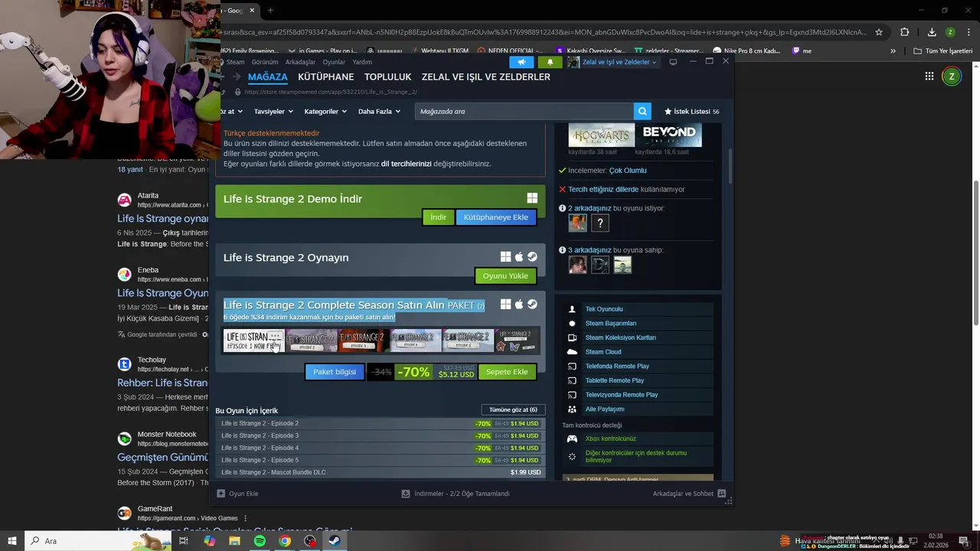Click Xbox controller icon
Image resolution: width=980 pixels, height=551 pixels.
(x=572, y=439)
